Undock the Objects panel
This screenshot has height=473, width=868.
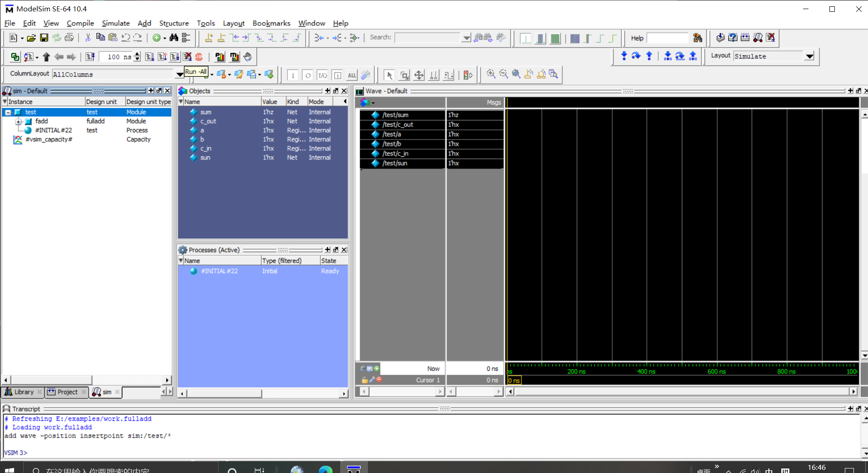pyautogui.click(x=336, y=91)
